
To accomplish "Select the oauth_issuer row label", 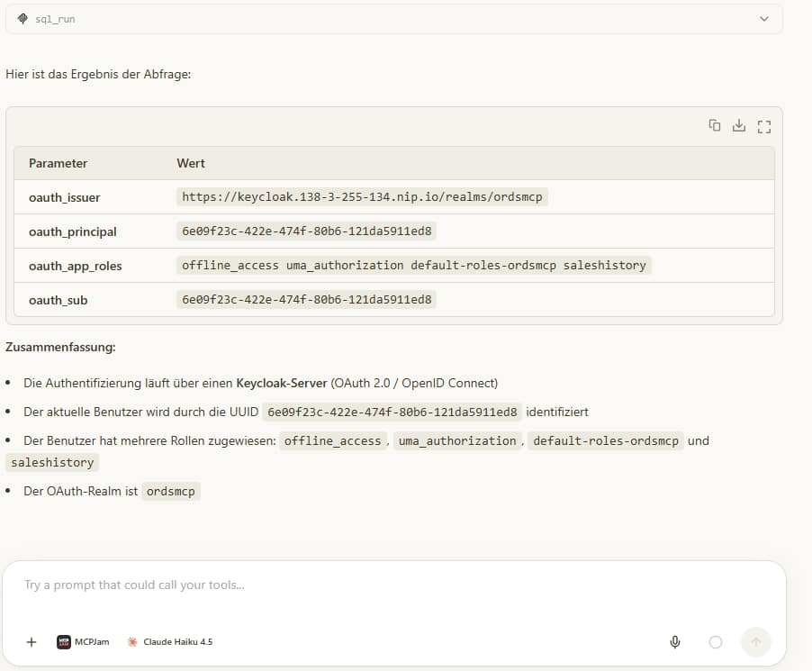I will [x=64, y=197].
